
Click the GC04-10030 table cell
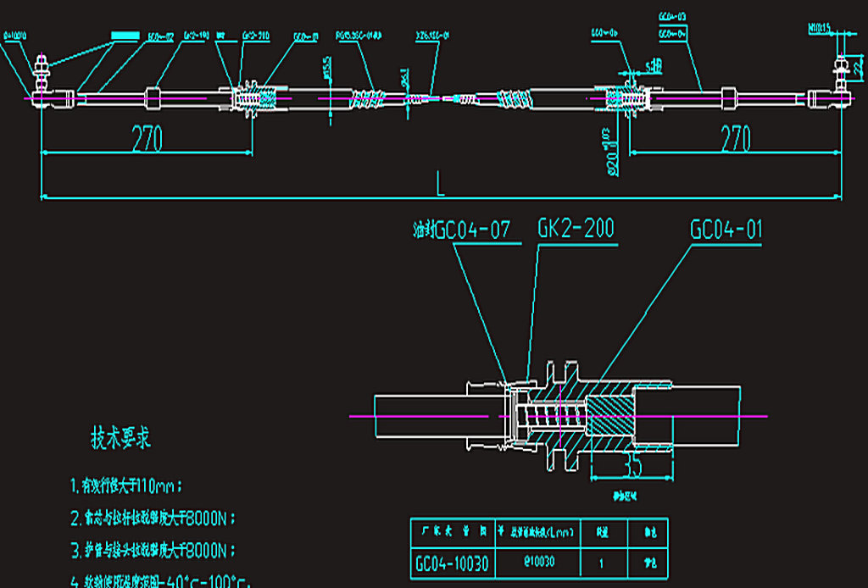pos(451,562)
